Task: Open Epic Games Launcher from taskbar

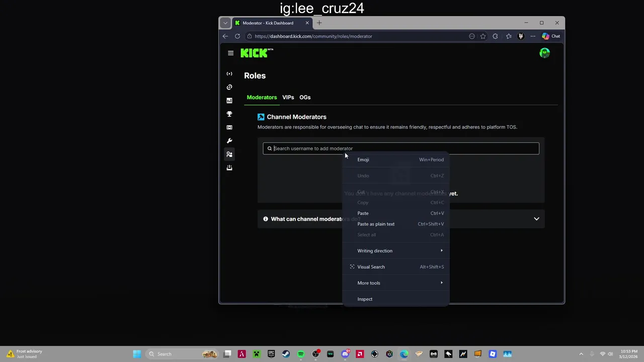Action: pyautogui.click(x=271, y=354)
